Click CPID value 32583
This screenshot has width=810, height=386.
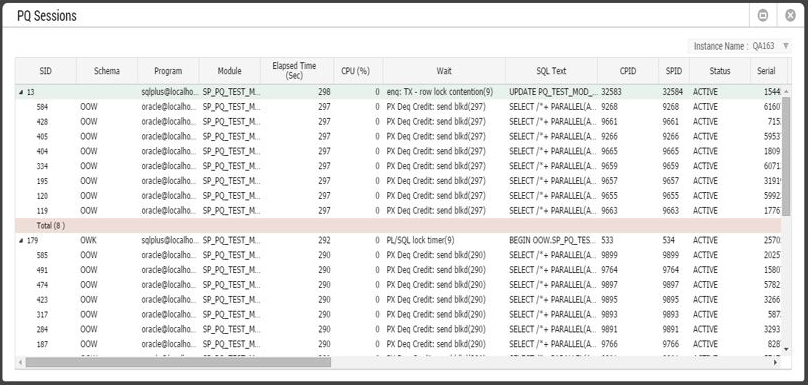611,92
